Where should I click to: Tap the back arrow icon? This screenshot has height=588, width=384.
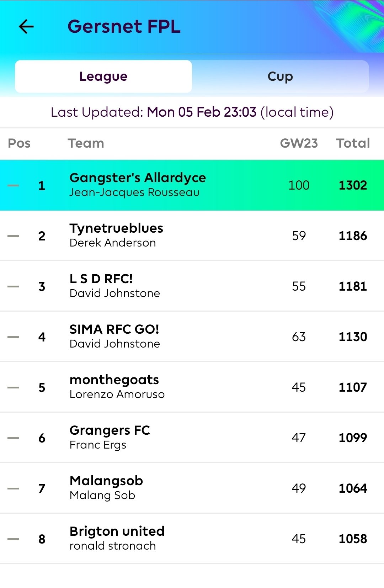(x=26, y=26)
